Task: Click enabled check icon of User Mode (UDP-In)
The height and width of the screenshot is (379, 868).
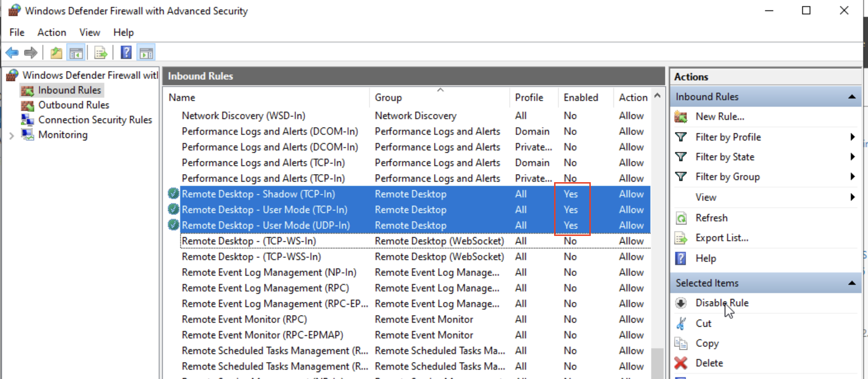Action: 173,225
